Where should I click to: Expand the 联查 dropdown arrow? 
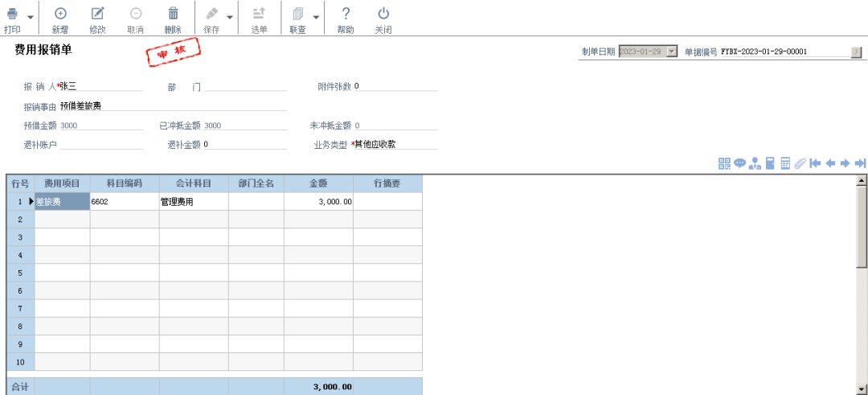[x=316, y=18]
